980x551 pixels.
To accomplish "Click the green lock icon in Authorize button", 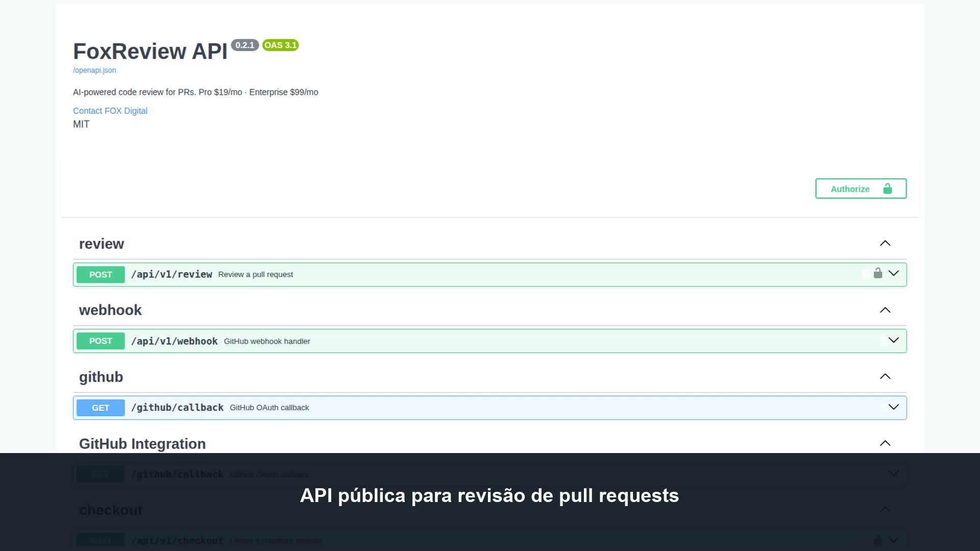I will pyautogui.click(x=888, y=189).
